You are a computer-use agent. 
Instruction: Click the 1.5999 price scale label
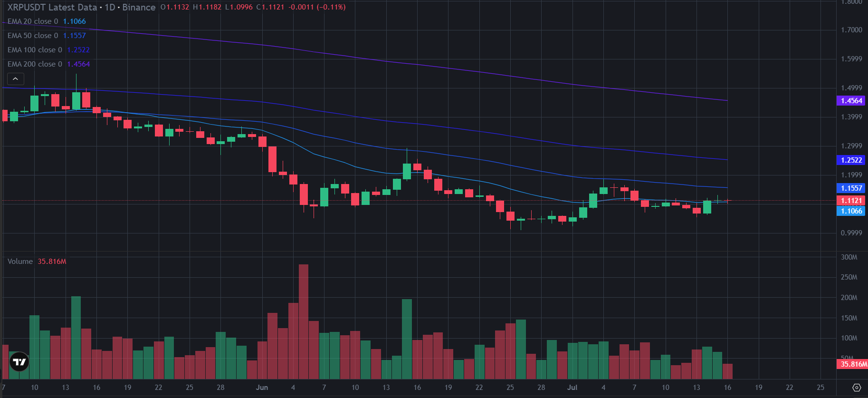pos(851,59)
